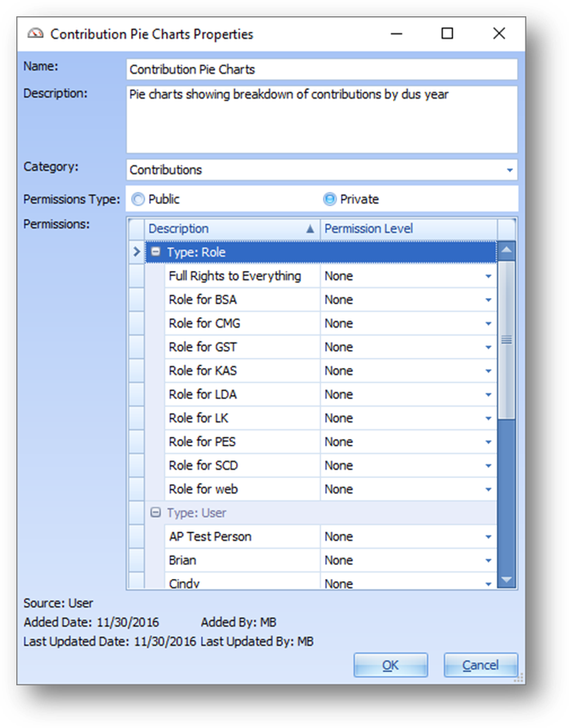Viewport: 569px width, 728px height.
Task: Open permission dropdown for Role for BSA
Action: tap(488, 300)
